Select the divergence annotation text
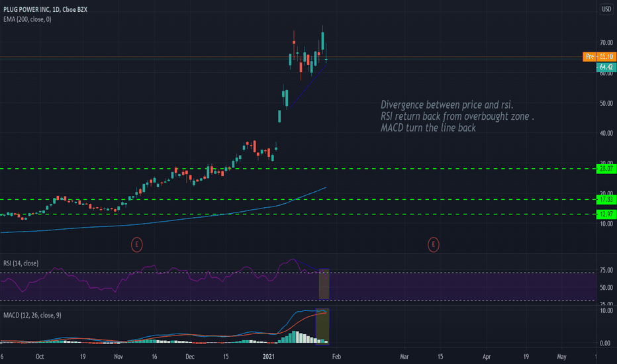 [x=457, y=116]
